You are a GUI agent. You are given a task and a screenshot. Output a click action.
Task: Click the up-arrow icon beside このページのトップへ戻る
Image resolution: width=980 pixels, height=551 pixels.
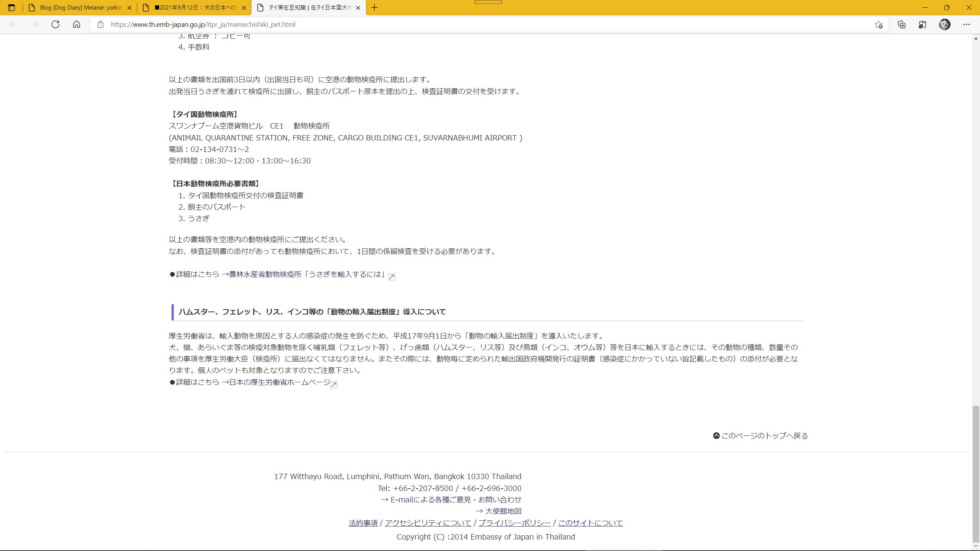click(x=716, y=435)
